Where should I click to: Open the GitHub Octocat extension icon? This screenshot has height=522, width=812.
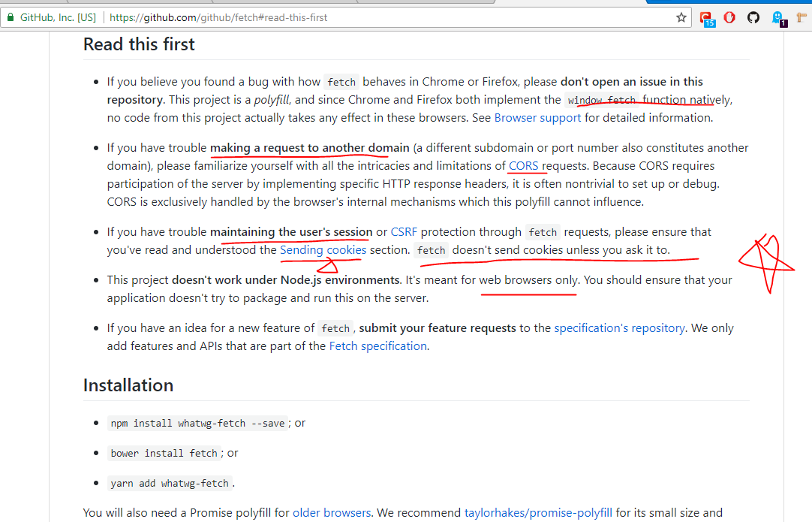coord(753,17)
